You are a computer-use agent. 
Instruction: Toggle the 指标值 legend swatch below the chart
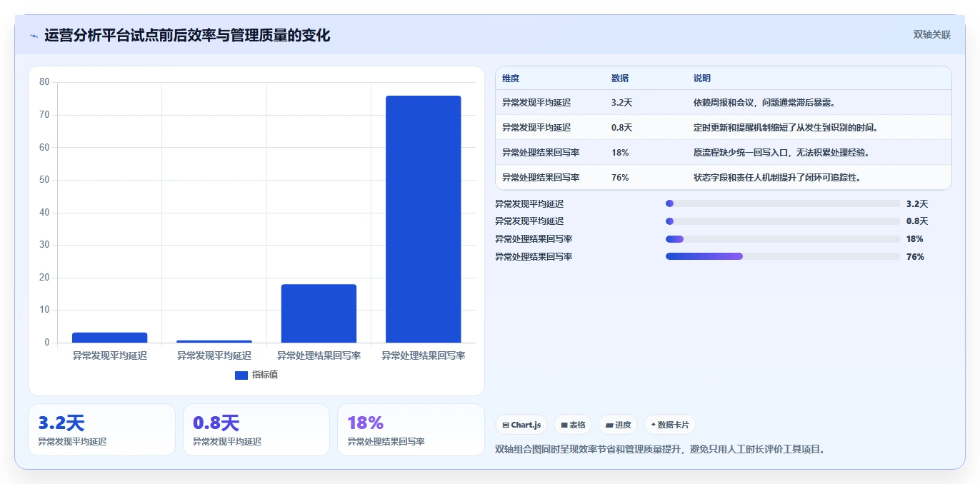pos(241,375)
